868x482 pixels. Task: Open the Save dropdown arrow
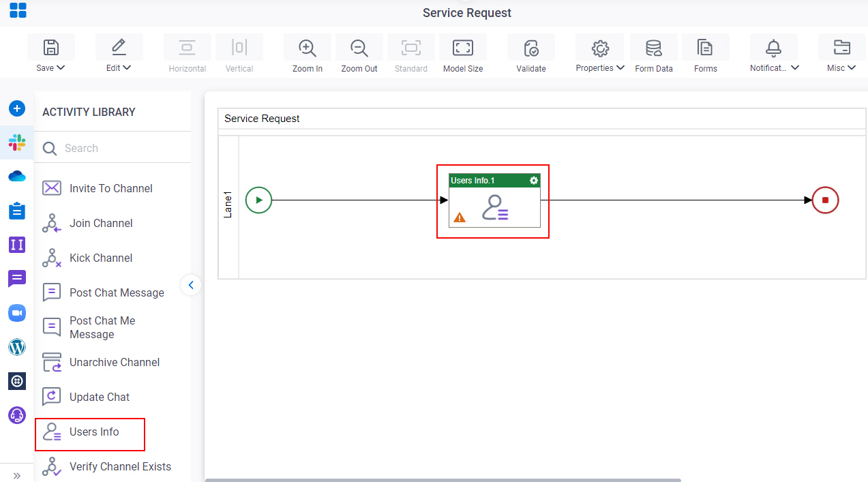pos(61,67)
